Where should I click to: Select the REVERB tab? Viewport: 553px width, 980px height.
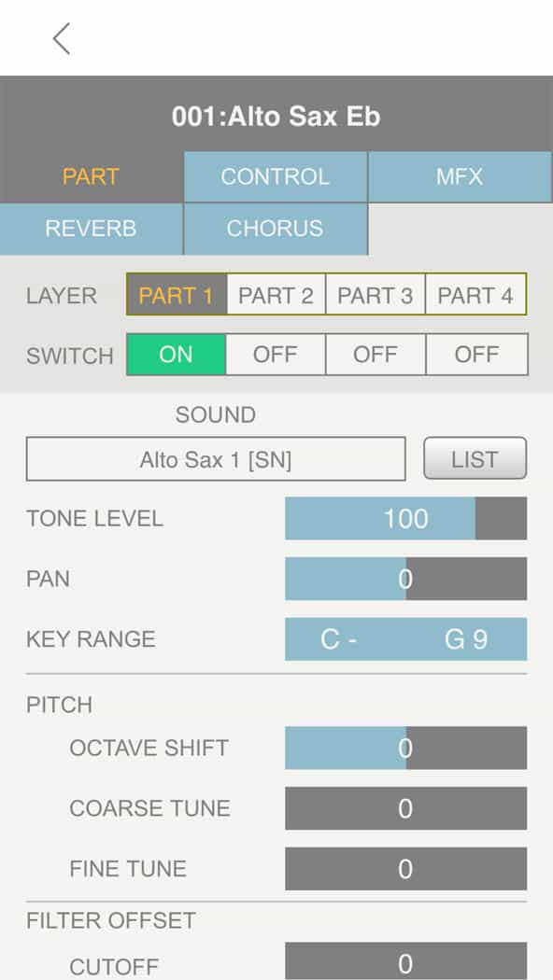point(92,229)
